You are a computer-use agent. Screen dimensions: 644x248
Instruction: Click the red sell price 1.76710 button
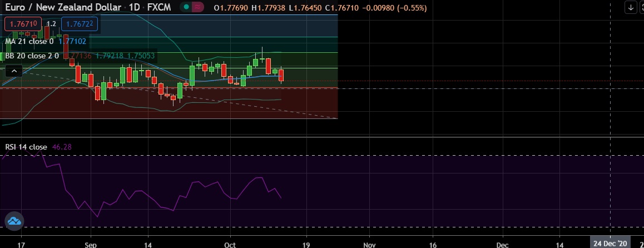(x=23, y=24)
